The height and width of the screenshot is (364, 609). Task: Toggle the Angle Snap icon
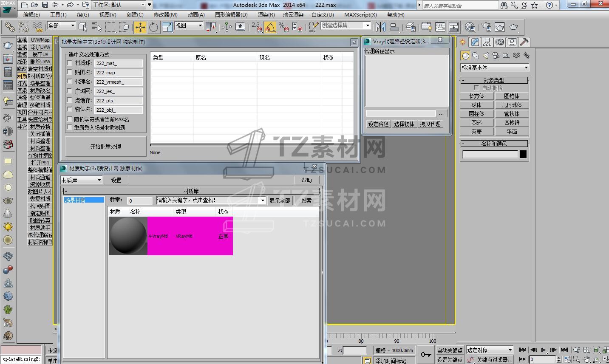[270, 27]
